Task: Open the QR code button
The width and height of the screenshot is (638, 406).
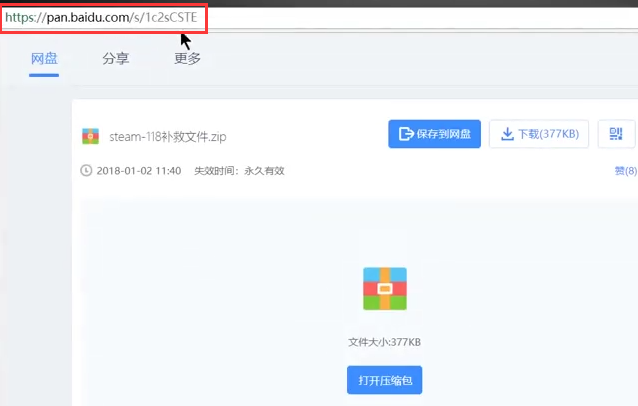Action: coord(616,134)
